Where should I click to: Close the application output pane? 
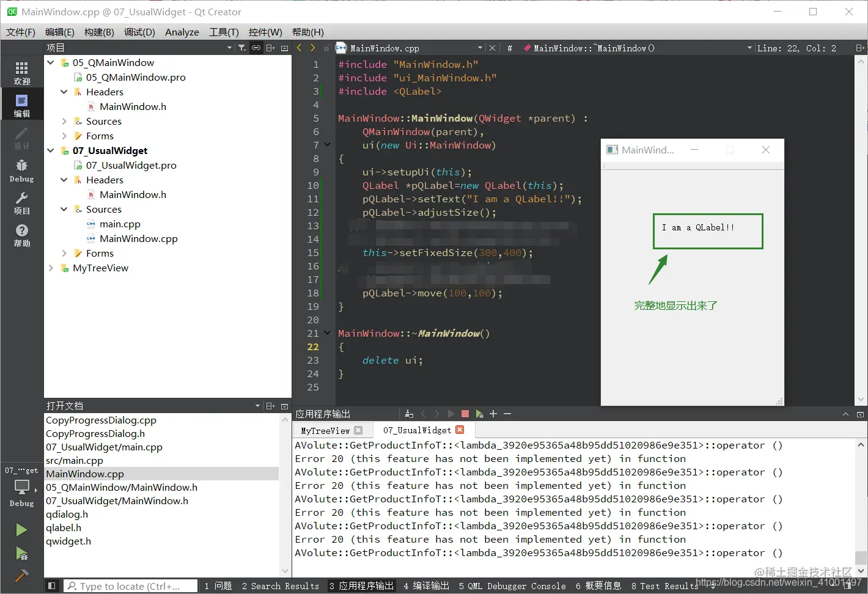860,414
